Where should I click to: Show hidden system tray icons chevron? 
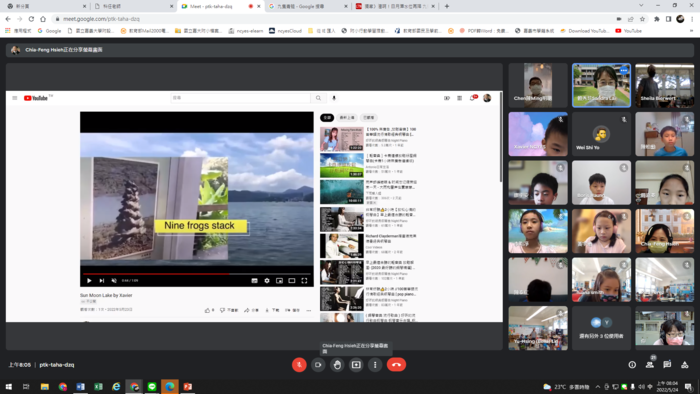[597, 386]
